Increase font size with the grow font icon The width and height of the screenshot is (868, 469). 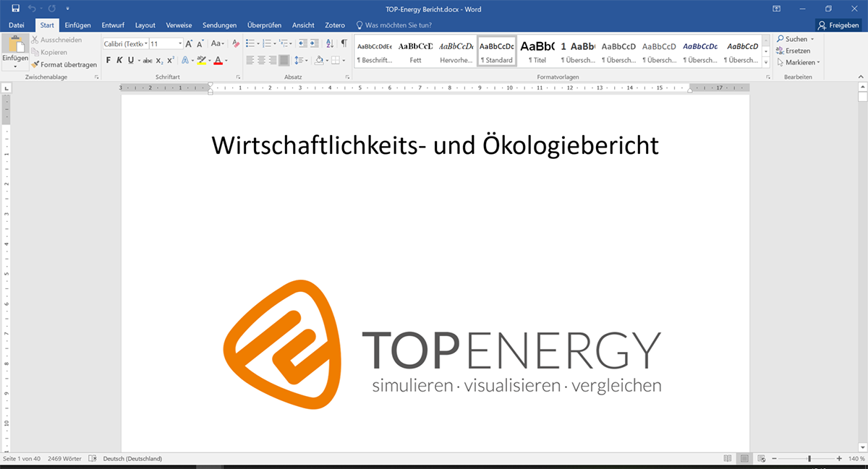pyautogui.click(x=190, y=44)
